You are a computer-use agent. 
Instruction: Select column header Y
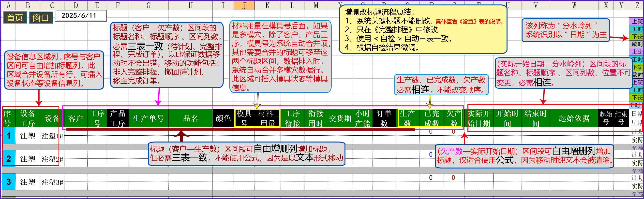coord(621,5)
